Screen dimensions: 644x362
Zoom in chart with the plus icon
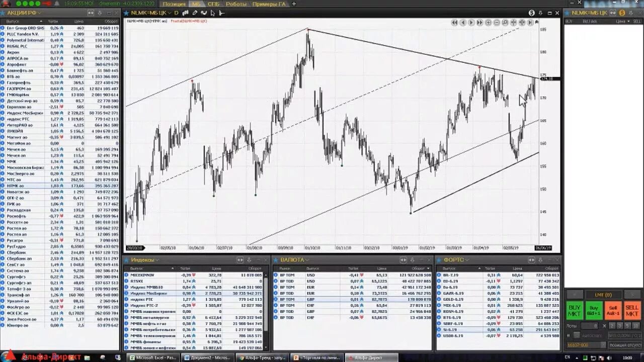(x=488, y=23)
